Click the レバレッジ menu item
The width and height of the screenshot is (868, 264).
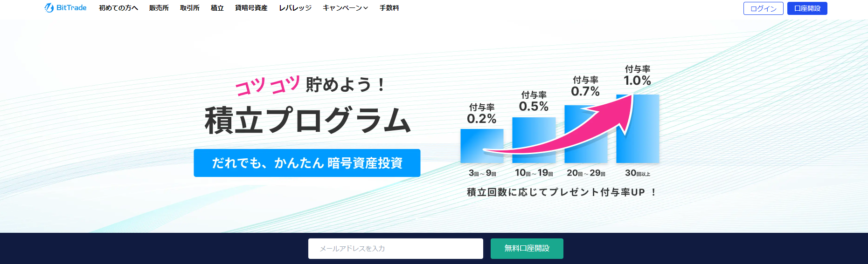coord(295,8)
